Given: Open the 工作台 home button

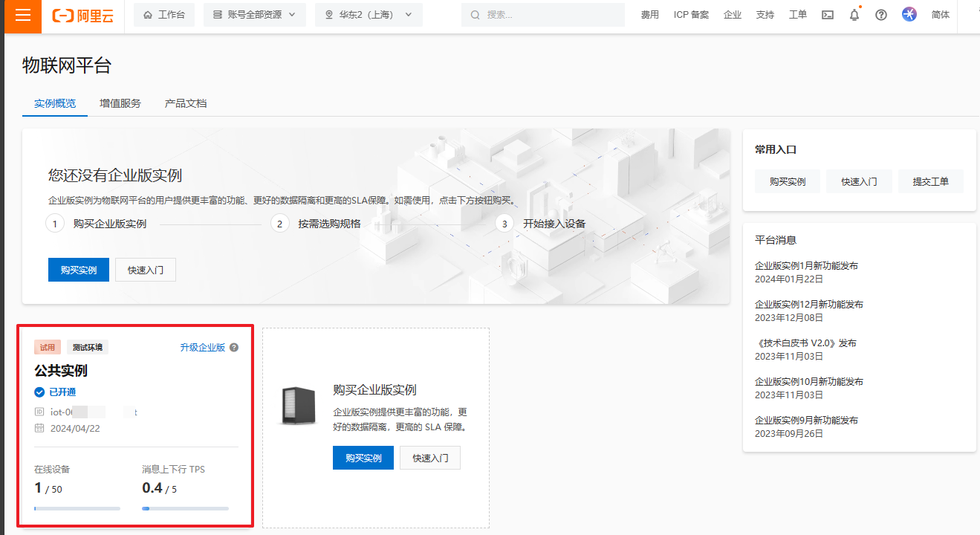Looking at the screenshot, I should click(164, 15).
